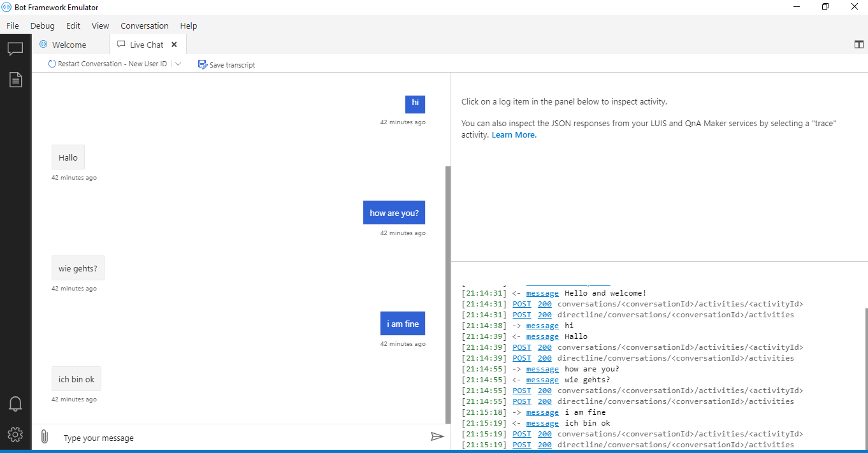Click 200 link in 21:14:39 directline row
Viewport: 868px width, 453px height.
coord(545,358)
